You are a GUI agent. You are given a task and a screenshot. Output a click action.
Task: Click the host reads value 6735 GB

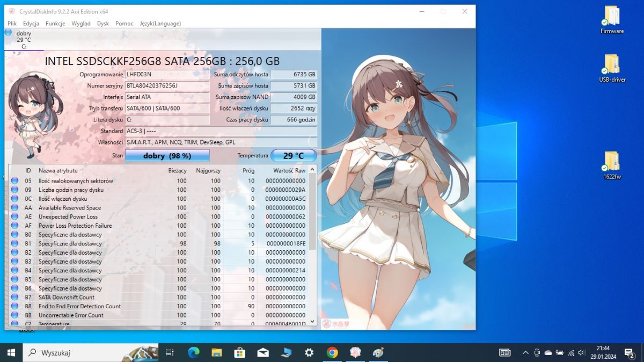(294, 75)
